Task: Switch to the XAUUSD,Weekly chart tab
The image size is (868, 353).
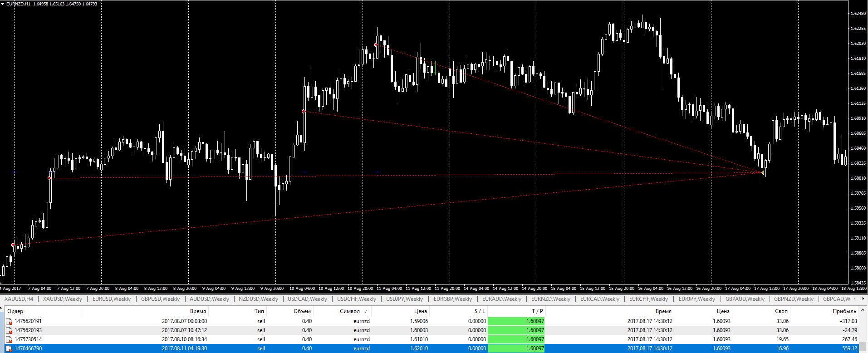Action: point(63,299)
